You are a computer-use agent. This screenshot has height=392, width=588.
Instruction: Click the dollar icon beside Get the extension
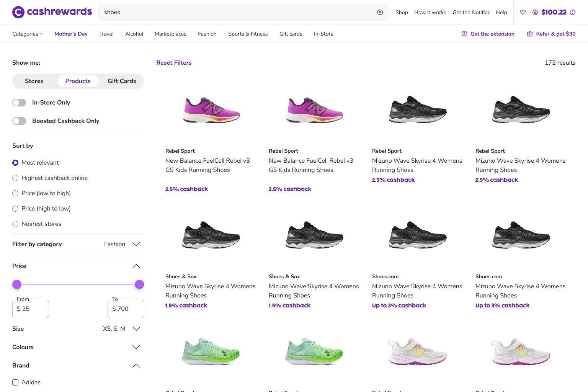[464, 34]
